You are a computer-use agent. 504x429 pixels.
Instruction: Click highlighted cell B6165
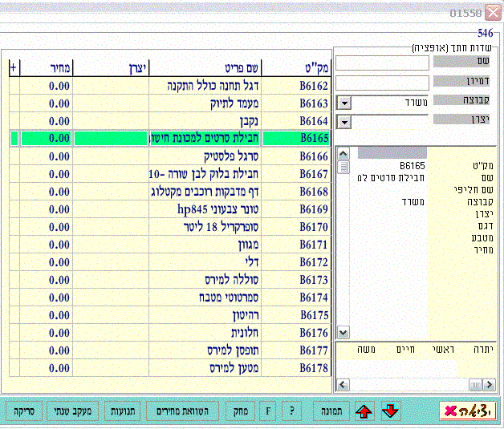tap(296, 138)
